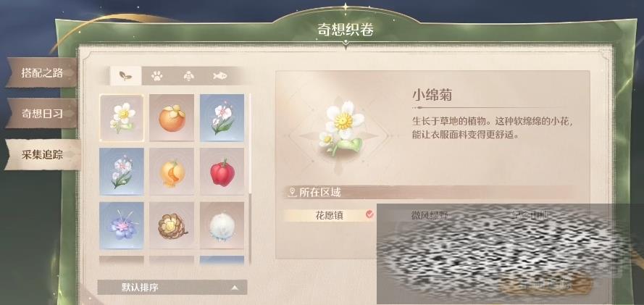Select the selected 小绵菊 daisy tile
Screen dimensions: 644x305
pos(122,117)
